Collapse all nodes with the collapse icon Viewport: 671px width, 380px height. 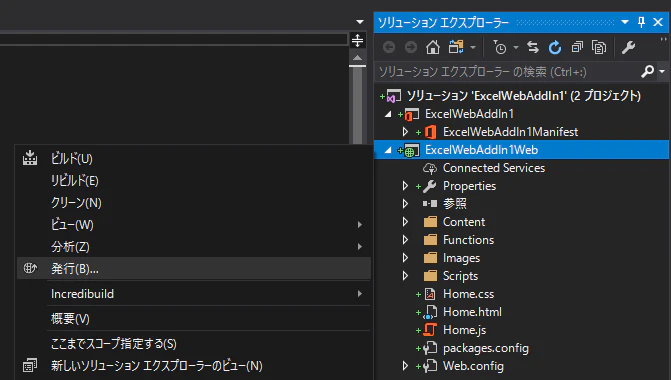tap(577, 47)
